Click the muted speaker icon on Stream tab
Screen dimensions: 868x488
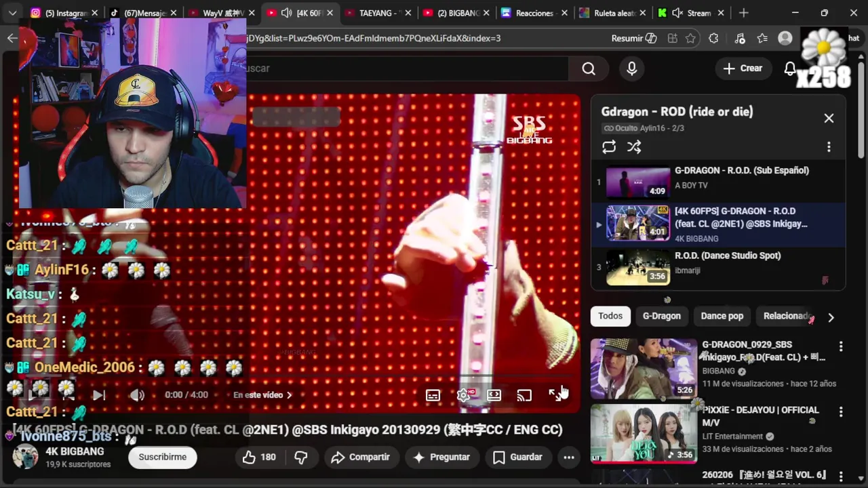coord(677,13)
